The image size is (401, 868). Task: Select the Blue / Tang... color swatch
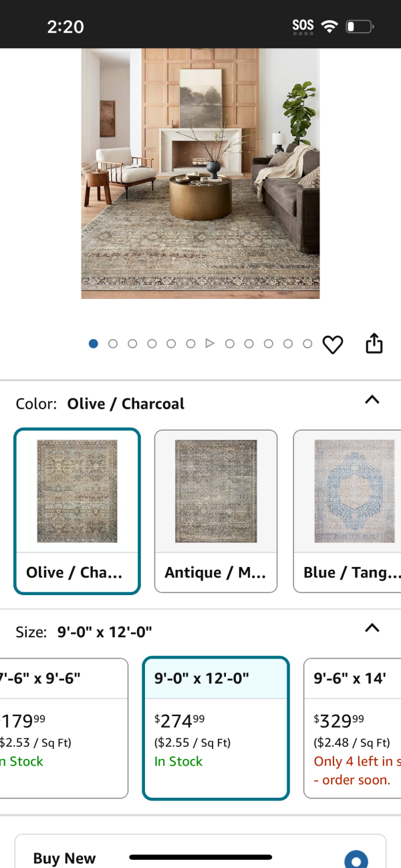[347, 512]
